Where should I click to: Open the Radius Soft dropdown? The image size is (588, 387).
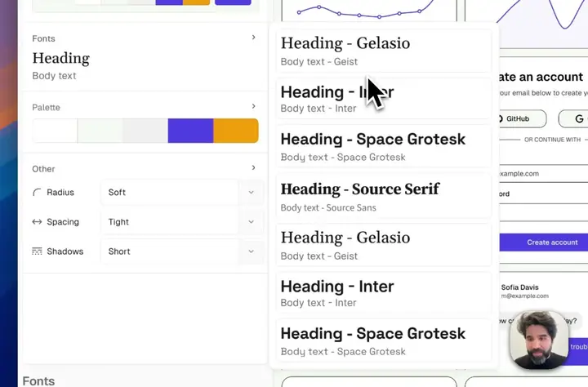click(182, 193)
